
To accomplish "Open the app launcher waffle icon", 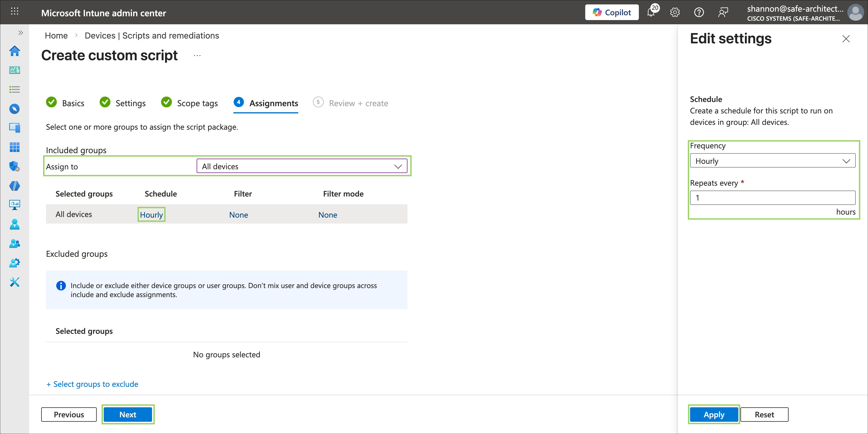I will tap(14, 11).
